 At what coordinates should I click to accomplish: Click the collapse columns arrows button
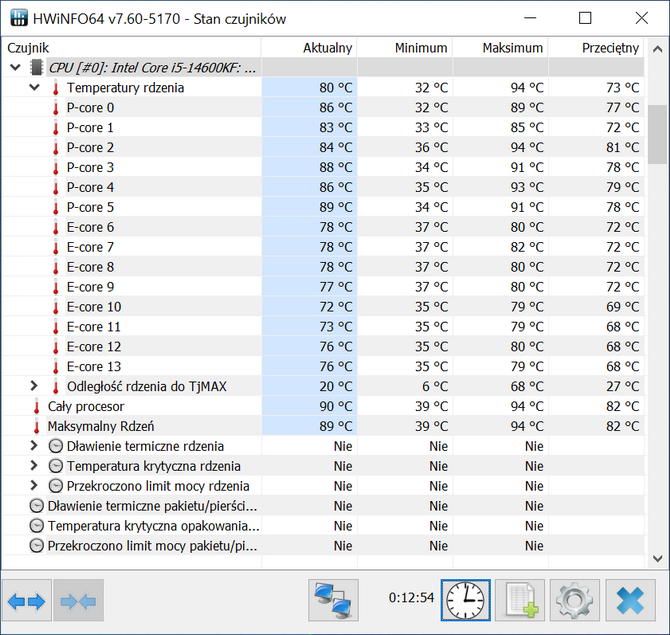pyautogui.click(x=79, y=600)
